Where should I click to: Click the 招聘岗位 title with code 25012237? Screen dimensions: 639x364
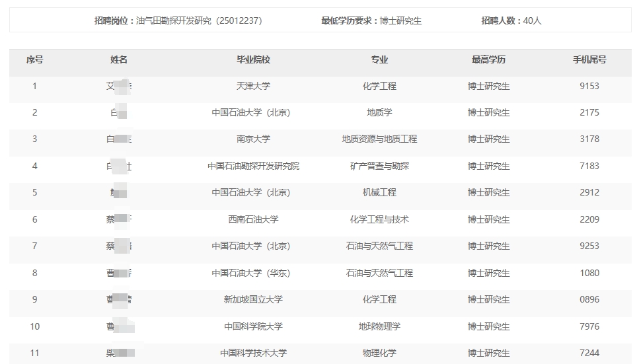178,20
